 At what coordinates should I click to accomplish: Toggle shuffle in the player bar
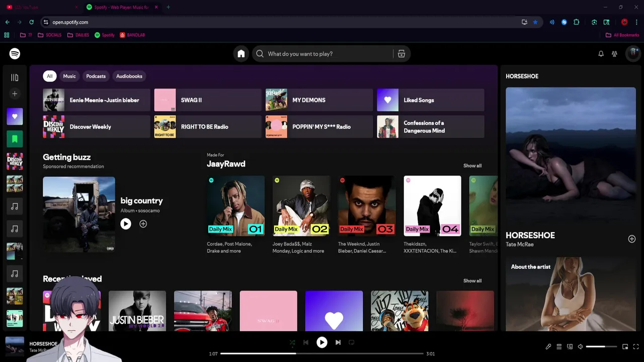tap(292, 342)
